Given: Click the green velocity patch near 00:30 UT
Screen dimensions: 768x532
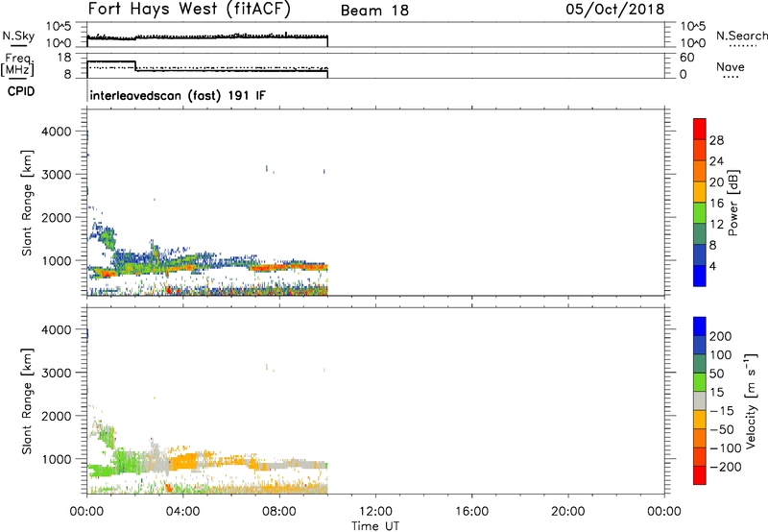Looking at the screenshot, I should (101, 470).
